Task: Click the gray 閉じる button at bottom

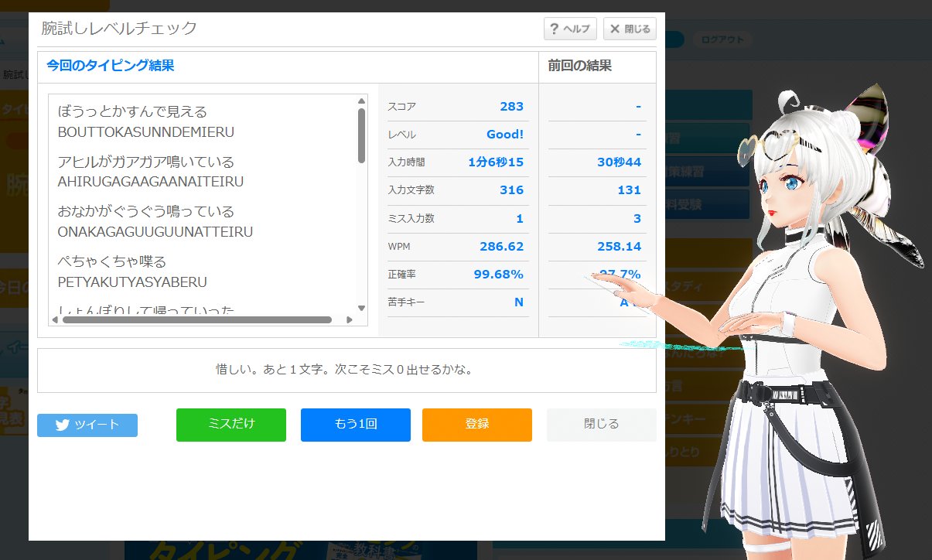Action: coord(602,425)
